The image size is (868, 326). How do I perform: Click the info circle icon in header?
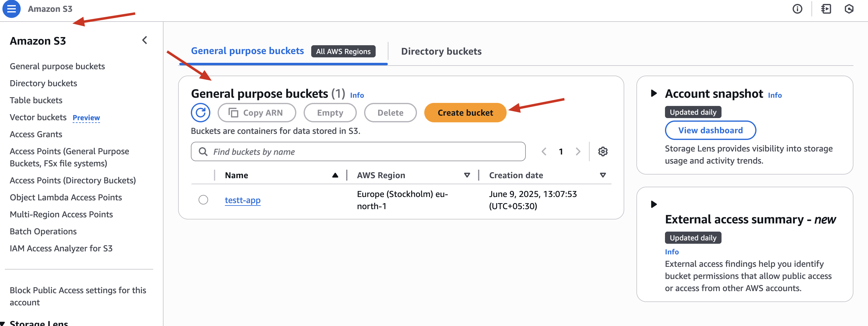[797, 9]
